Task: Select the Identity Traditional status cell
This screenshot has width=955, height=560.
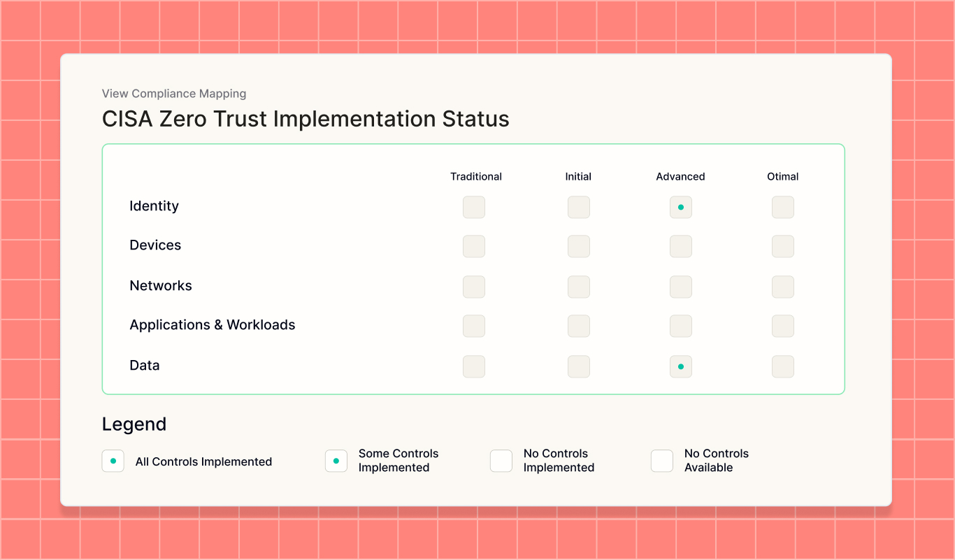Action: [474, 207]
